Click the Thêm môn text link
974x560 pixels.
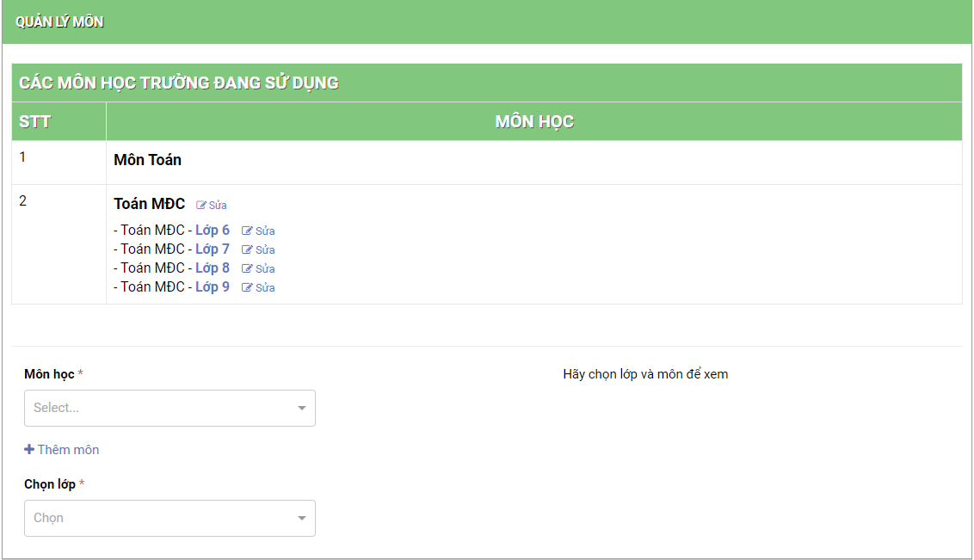68,450
